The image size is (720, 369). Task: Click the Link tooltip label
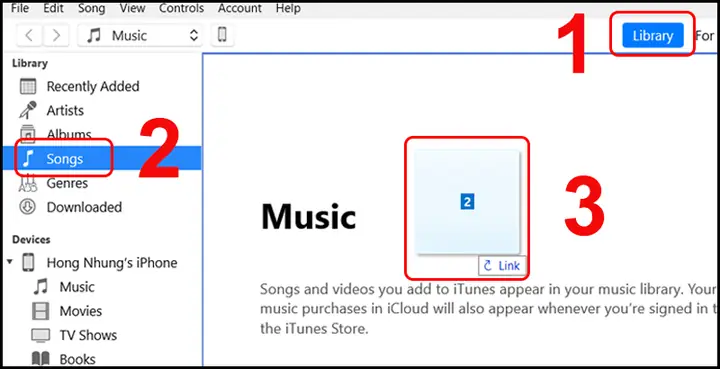point(502,265)
